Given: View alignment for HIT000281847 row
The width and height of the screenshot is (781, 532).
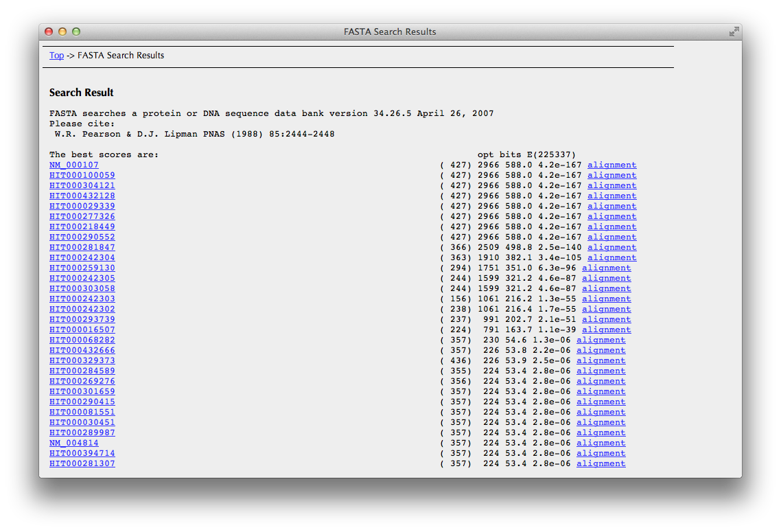Looking at the screenshot, I should [x=611, y=248].
